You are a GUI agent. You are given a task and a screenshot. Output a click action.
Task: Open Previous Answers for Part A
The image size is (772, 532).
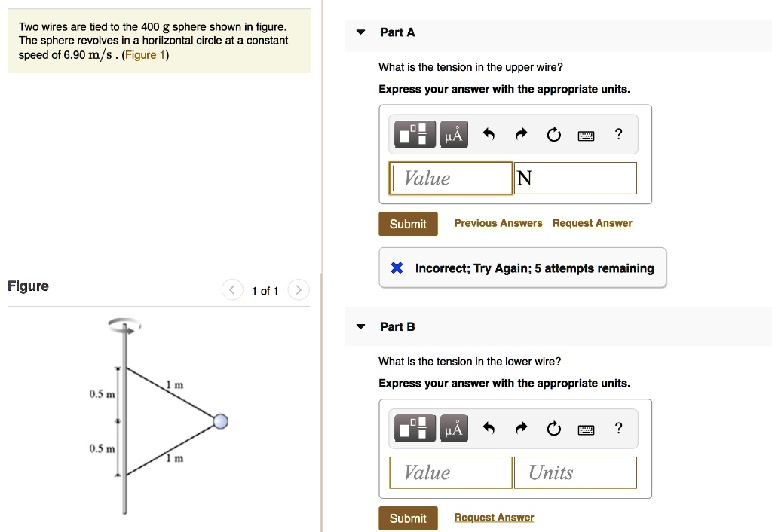click(498, 223)
